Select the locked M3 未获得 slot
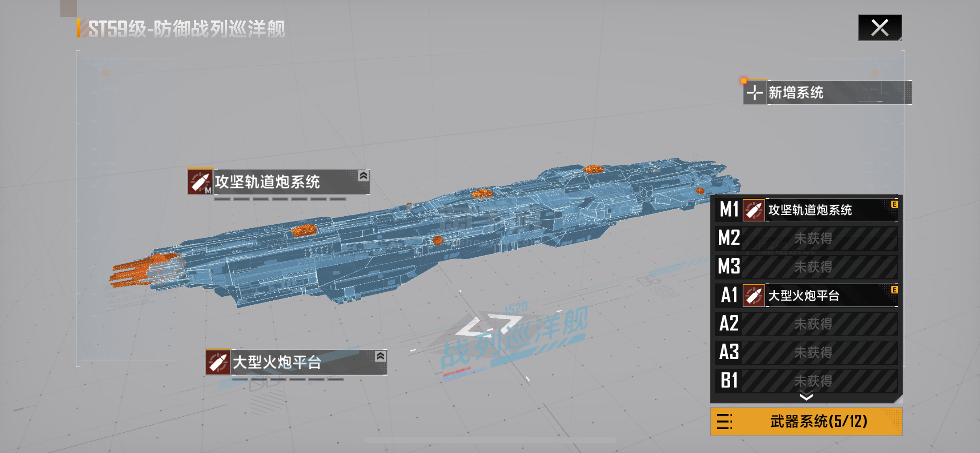 (806, 267)
